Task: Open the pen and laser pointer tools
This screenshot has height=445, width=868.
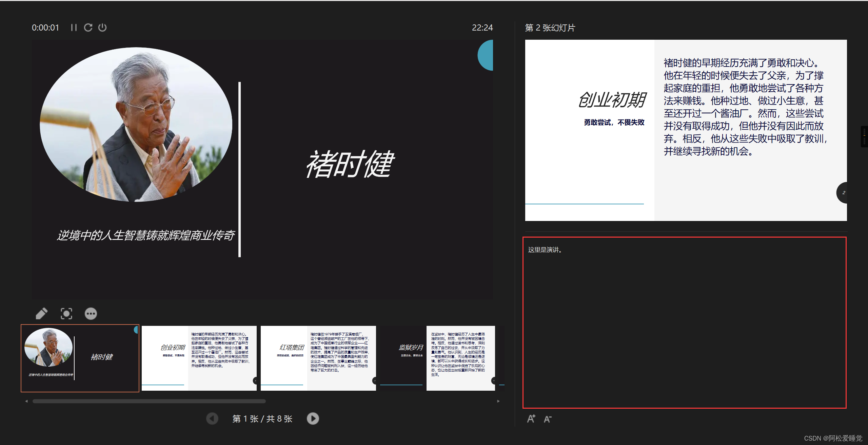Action: [x=42, y=313]
